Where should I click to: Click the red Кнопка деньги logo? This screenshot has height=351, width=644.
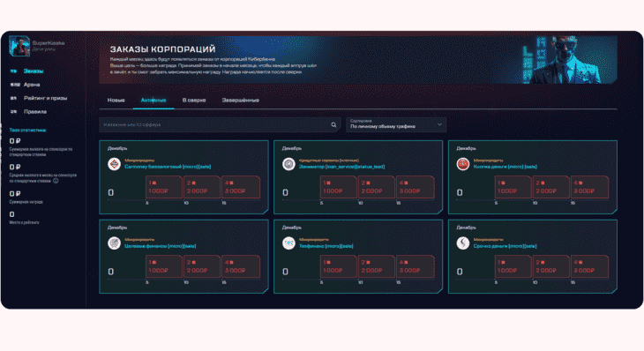[463, 164]
